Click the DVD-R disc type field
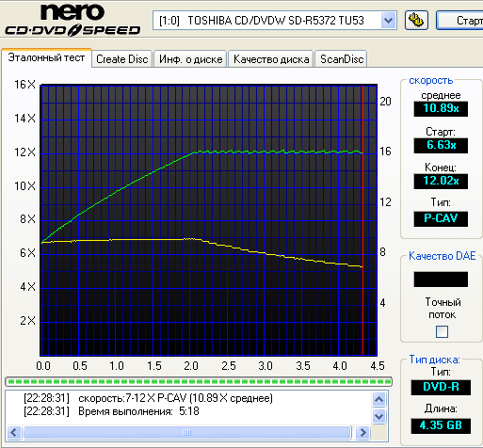This screenshot has height=448, width=483. 441,387
